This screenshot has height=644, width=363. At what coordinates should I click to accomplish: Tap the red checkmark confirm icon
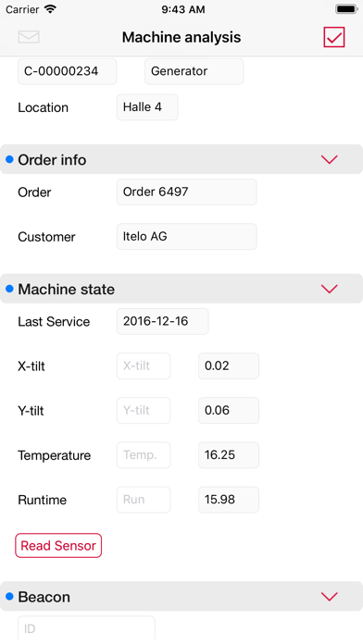pos(333,37)
